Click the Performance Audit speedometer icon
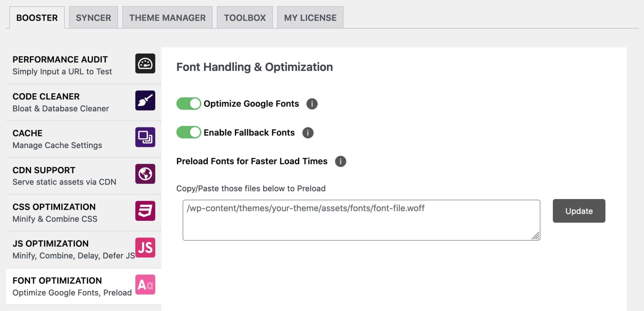This screenshot has height=311, width=644. [x=145, y=64]
